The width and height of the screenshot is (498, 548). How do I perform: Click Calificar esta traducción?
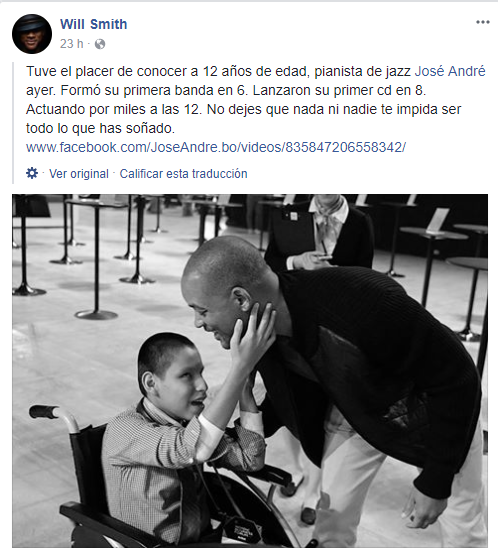point(183,174)
